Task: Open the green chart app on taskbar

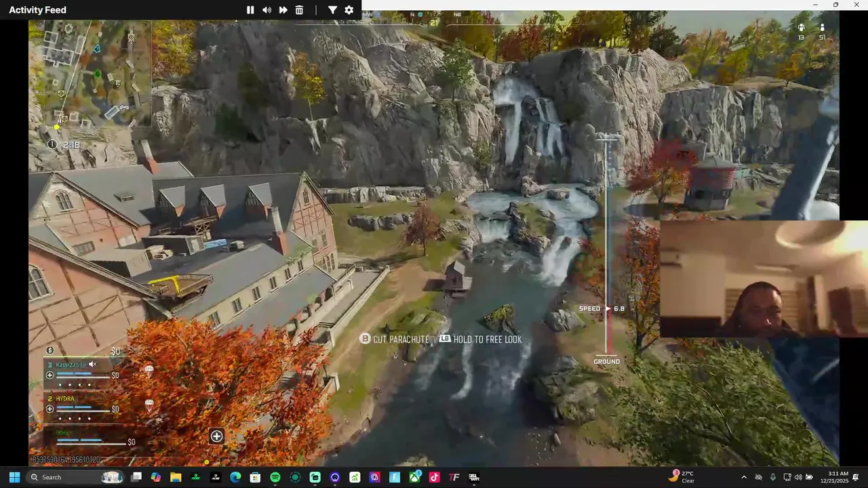Action: click(355, 477)
